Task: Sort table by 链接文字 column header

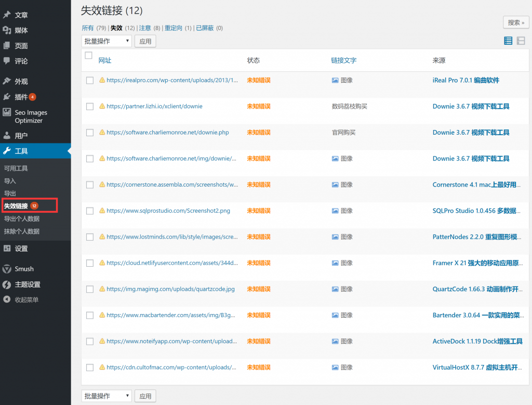Action: pyautogui.click(x=344, y=60)
